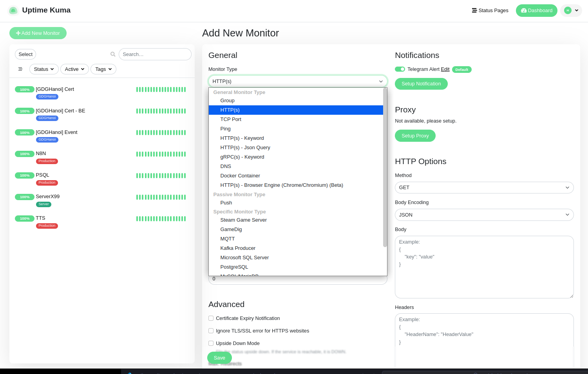The width and height of the screenshot is (588, 374).
Task: Select Group monitor type
Action: click(x=296, y=101)
